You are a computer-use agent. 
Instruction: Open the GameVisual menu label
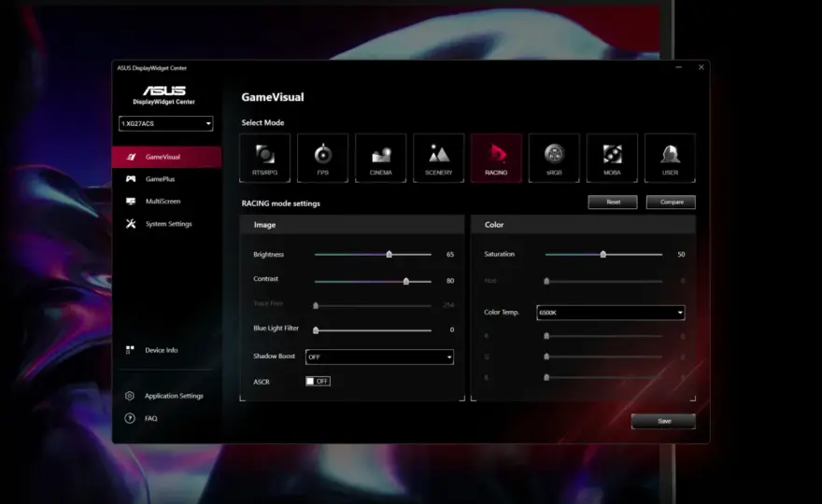pyautogui.click(x=163, y=157)
